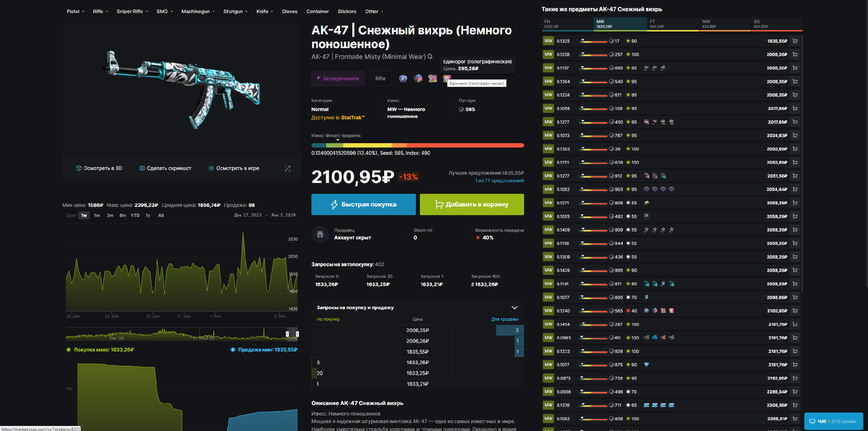The height and width of the screenshot is (431, 868).
Task: Click the pattern icon next to 565
Action: click(x=461, y=109)
